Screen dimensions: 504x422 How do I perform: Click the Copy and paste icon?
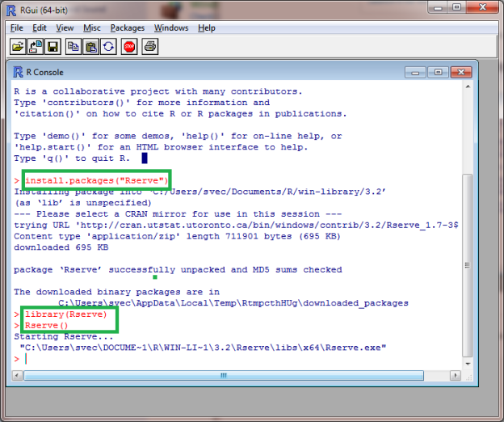[x=108, y=47]
